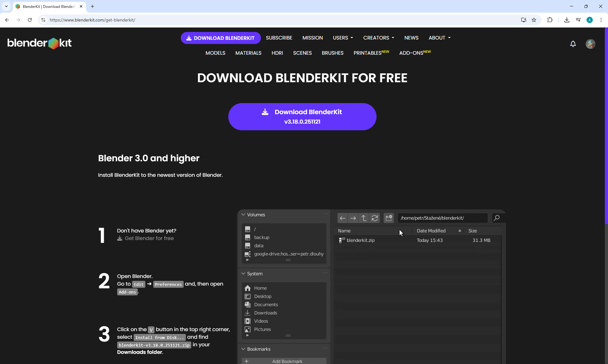Follow the Get Blender for free link
The height and width of the screenshot is (364, 608).
[149, 238]
